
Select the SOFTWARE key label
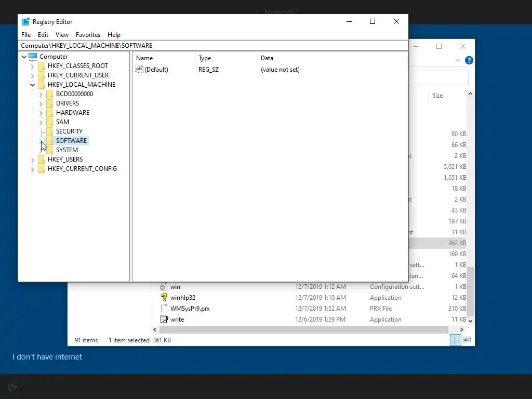[x=71, y=140]
